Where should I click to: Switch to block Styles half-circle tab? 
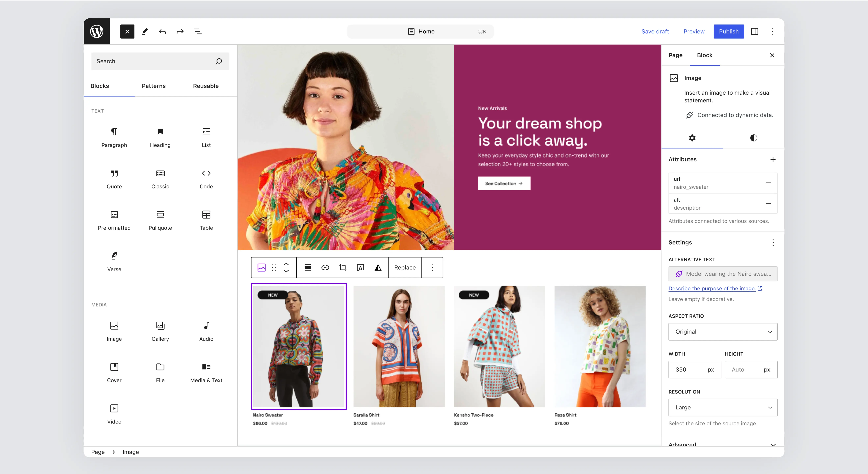click(753, 138)
